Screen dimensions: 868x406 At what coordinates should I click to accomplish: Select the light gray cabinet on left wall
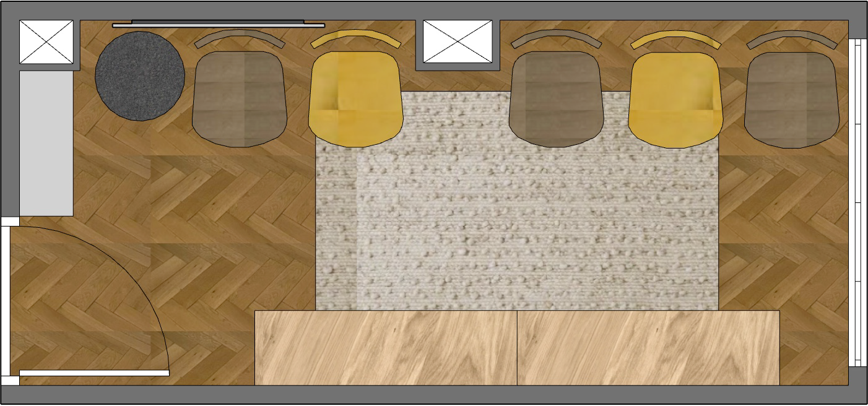click(x=46, y=144)
